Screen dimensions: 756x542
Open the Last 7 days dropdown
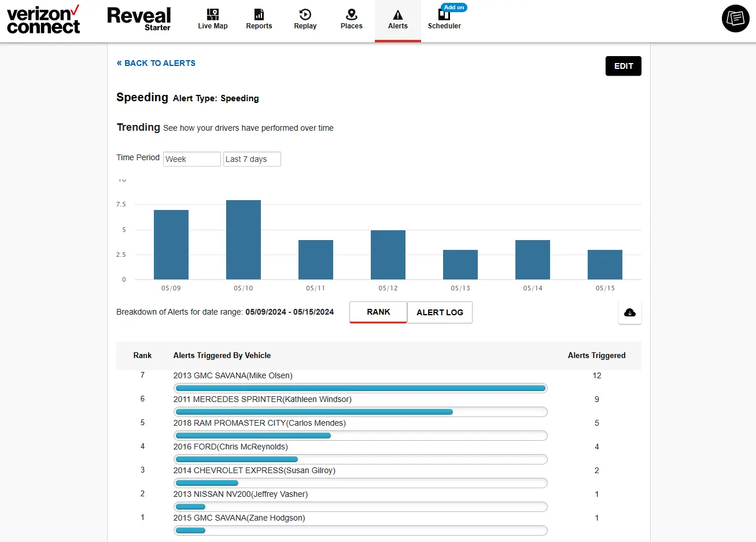pos(252,159)
